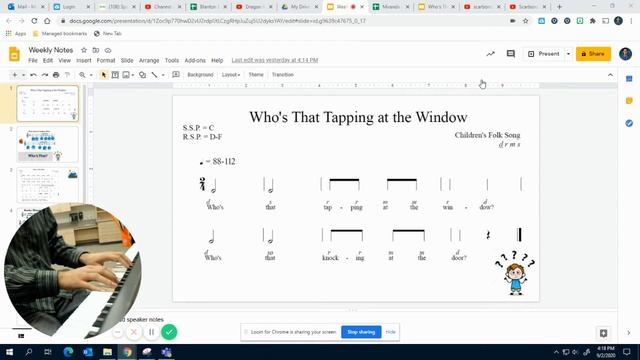Expand the side panel chevron at bottom right
The image size is (640, 360).
pyautogui.click(x=629, y=333)
